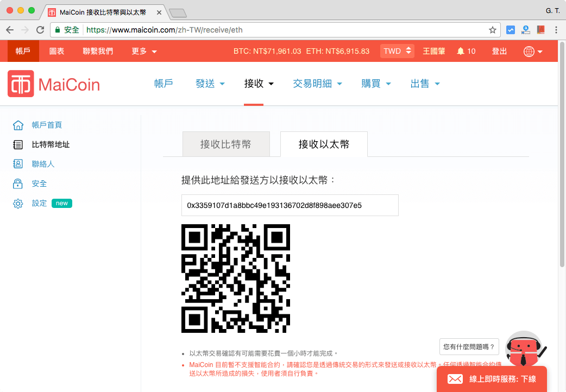This screenshot has height=392, width=566.
Task: Expand the 發送 navigation dropdown
Action: pyautogui.click(x=210, y=84)
